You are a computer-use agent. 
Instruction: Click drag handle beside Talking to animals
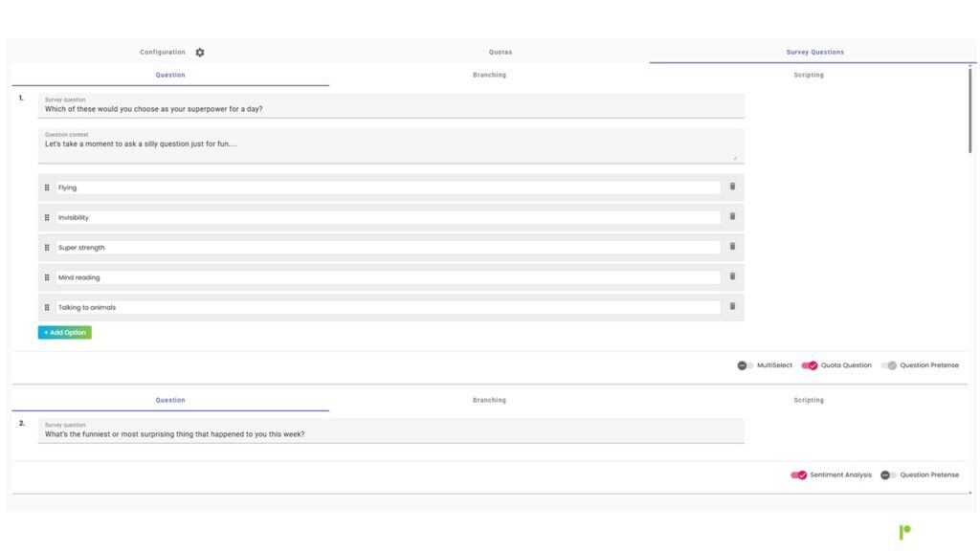[x=47, y=307]
